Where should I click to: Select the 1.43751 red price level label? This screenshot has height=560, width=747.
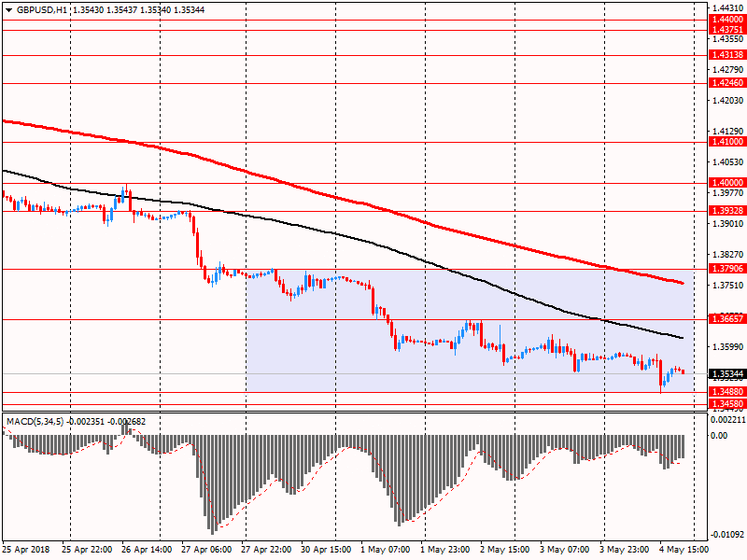point(727,30)
